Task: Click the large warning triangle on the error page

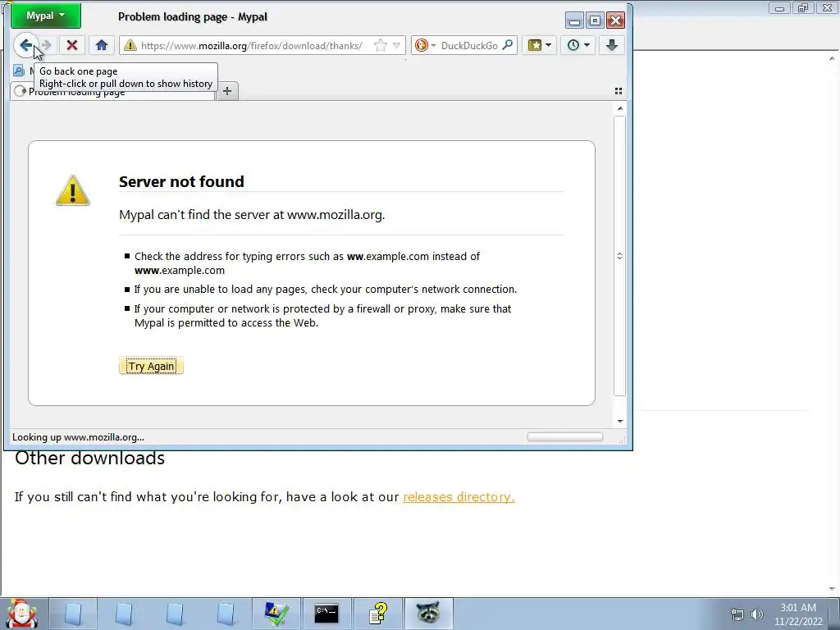Action: click(x=73, y=190)
